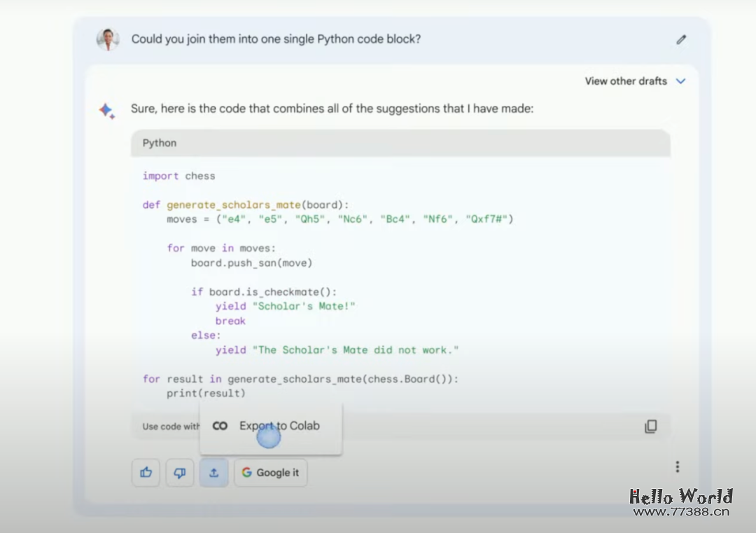Open the three-dot more options menu
This screenshot has width=756, height=533.
point(677,466)
